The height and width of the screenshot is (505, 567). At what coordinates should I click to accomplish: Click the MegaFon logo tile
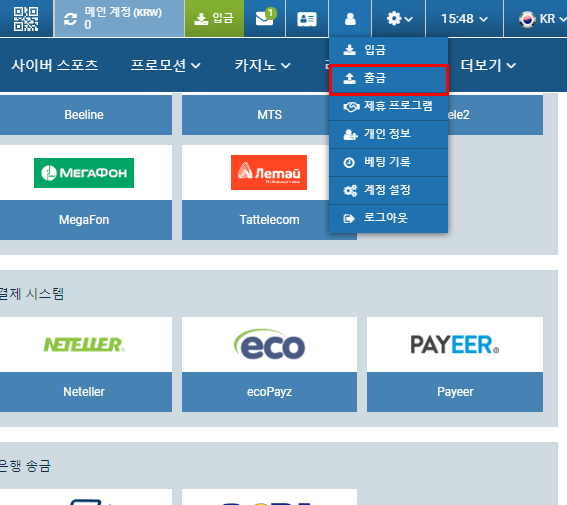(84, 173)
